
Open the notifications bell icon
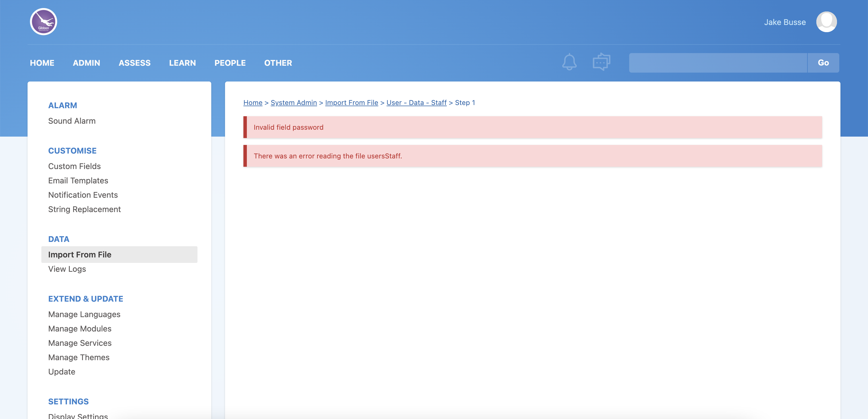569,62
